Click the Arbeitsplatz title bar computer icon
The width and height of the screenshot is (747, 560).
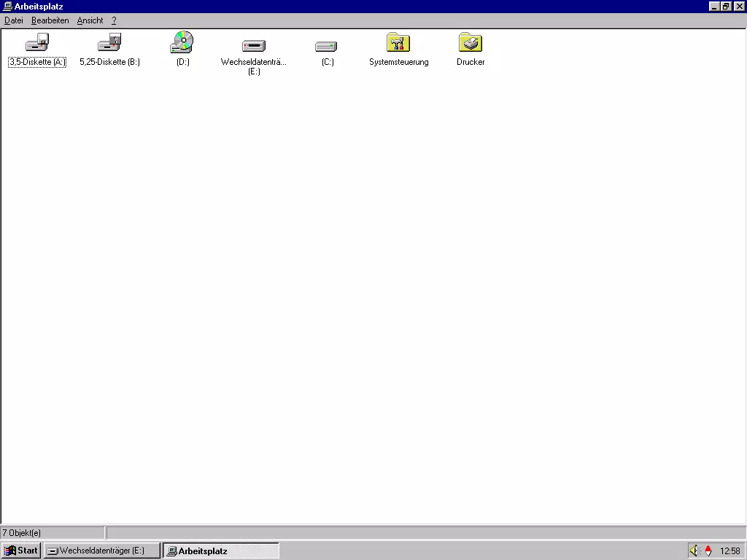(7, 6)
